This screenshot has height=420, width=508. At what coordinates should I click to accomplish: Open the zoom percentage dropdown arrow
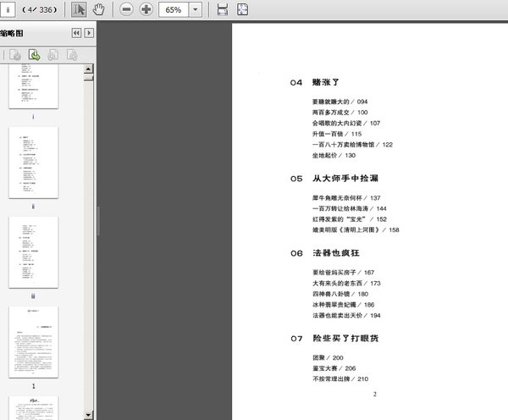[x=196, y=10]
